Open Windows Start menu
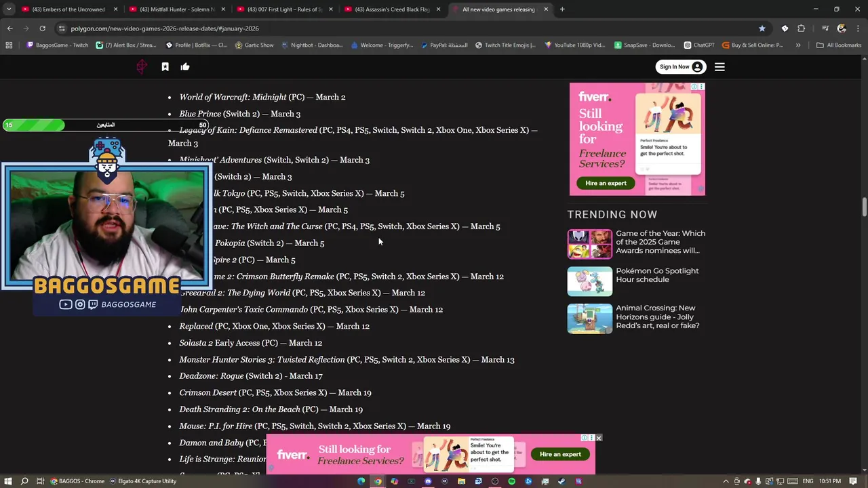 [8, 481]
